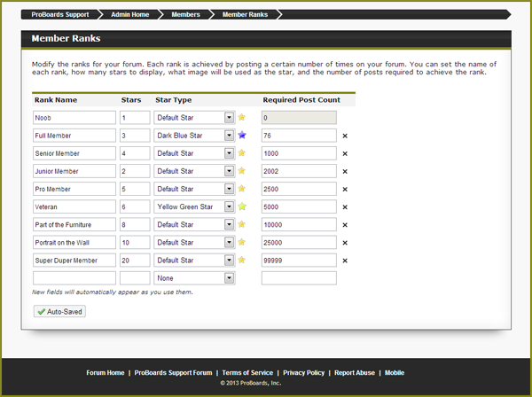
Task: Open the None star type dropdown in blank row
Action: pyautogui.click(x=194, y=278)
